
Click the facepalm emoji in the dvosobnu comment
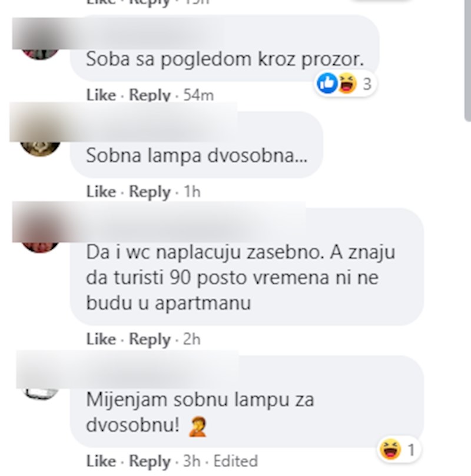(x=198, y=427)
